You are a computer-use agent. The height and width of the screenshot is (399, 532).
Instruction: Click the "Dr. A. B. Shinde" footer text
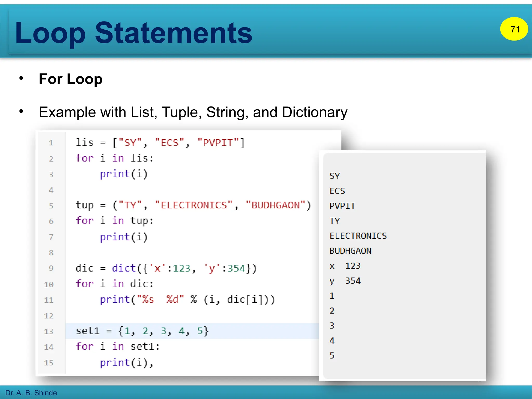[x=31, y=393]
